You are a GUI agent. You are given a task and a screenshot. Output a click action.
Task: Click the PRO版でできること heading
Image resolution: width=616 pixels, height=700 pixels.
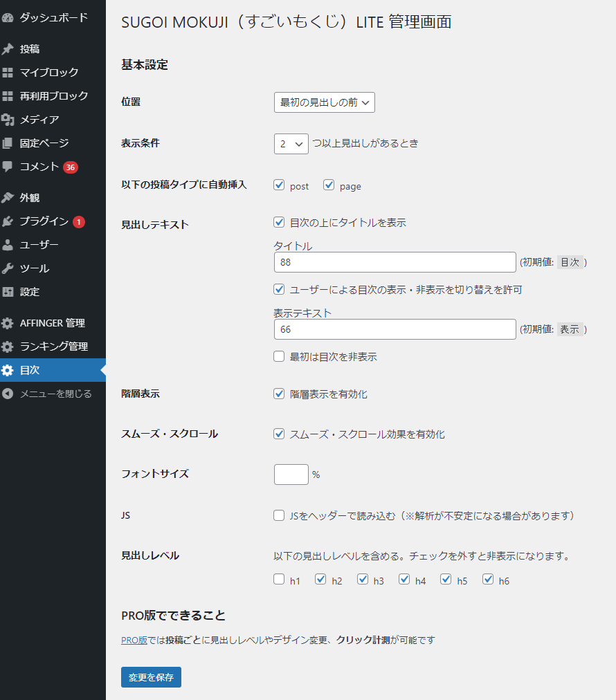point(173,616)
